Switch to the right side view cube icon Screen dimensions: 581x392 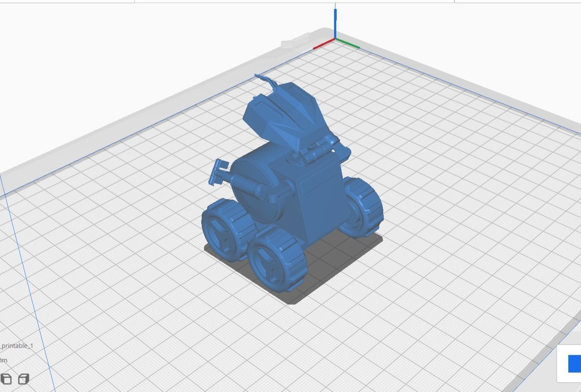pyautogui.click(x=24, y=378)
